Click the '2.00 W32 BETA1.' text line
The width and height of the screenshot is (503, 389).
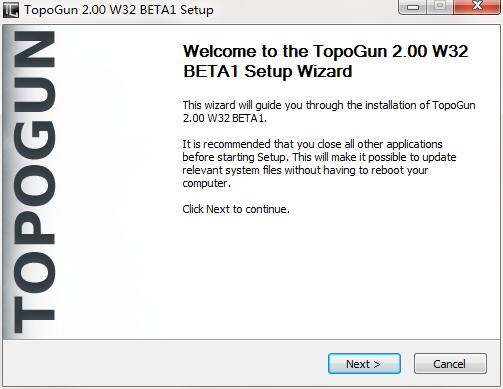click(225, 118)
